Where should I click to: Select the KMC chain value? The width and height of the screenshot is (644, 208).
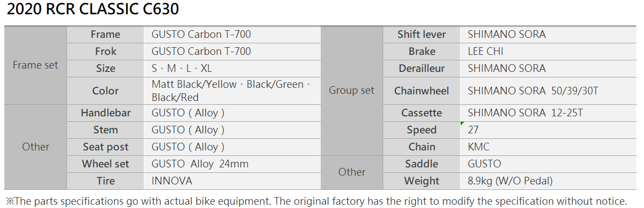coord(548,147)
